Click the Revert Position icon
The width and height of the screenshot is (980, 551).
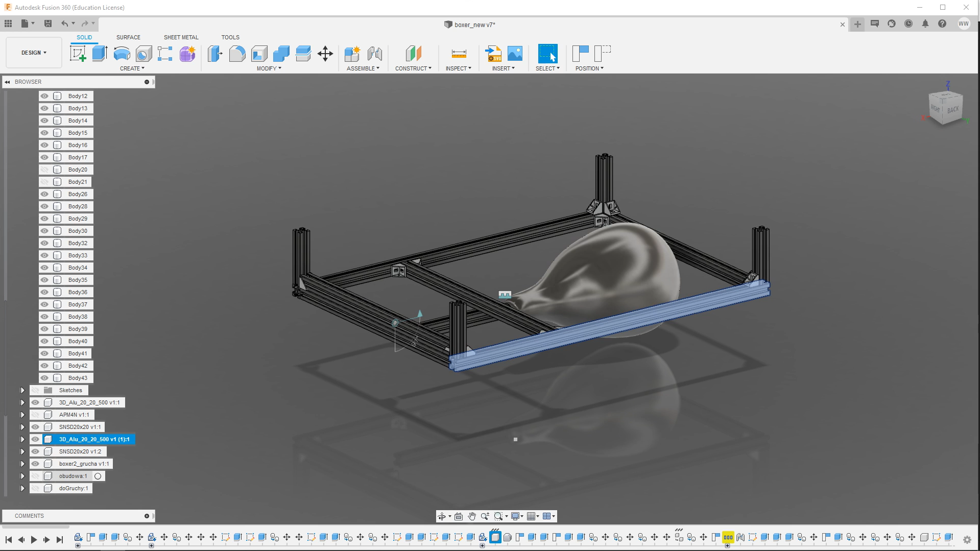[603, 54]
